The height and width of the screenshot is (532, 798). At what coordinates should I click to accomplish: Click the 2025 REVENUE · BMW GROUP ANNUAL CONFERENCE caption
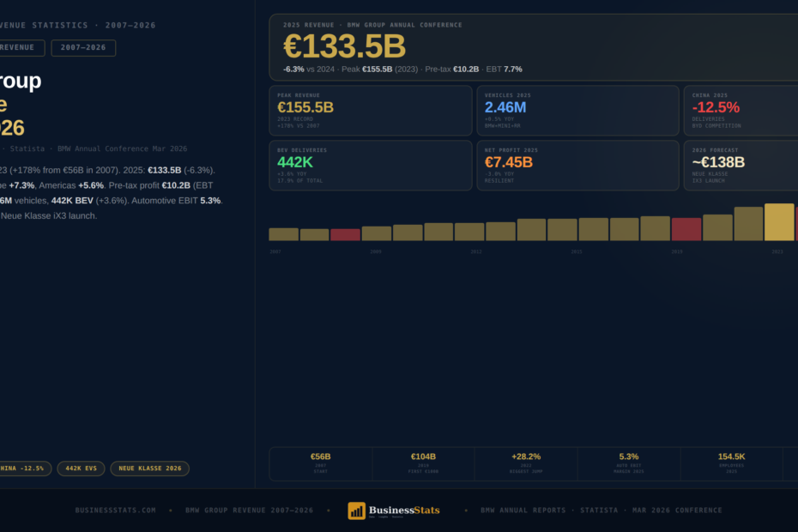coord(372,25)
